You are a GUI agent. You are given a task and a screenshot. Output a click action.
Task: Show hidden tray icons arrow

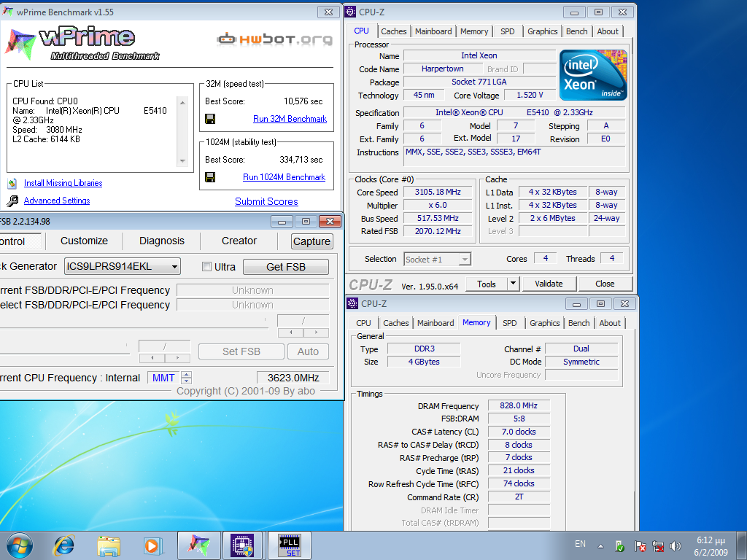601,546
